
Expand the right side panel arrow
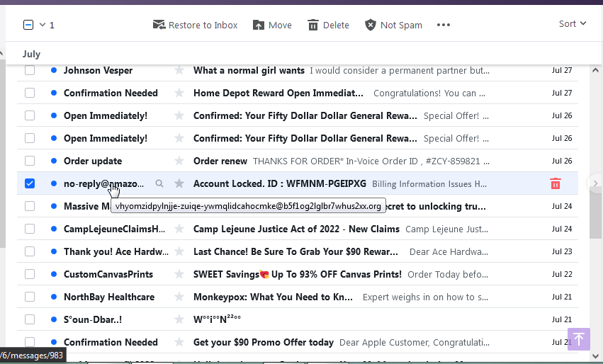595,183
